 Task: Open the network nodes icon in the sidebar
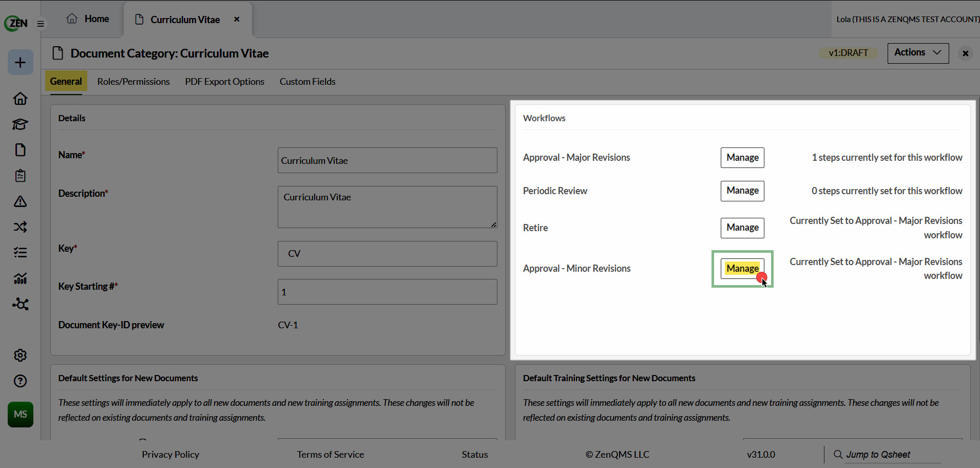tap(21, 304)
